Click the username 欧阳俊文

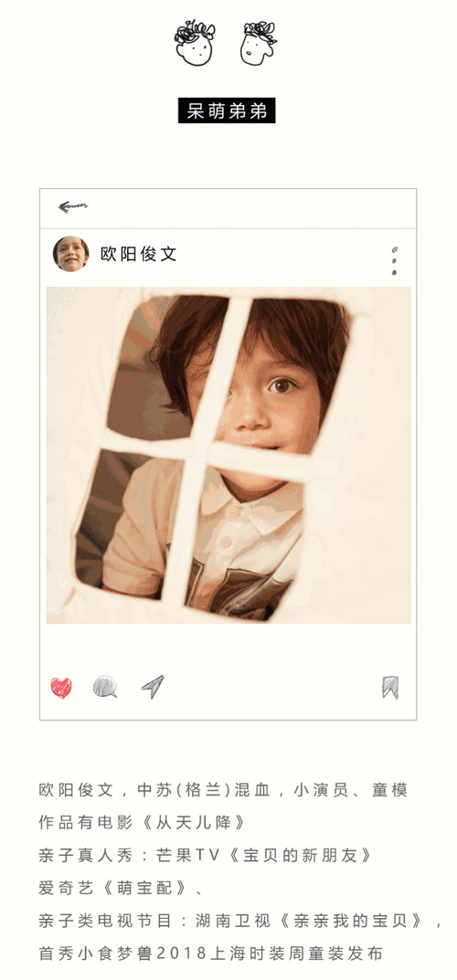click(139, 254)
